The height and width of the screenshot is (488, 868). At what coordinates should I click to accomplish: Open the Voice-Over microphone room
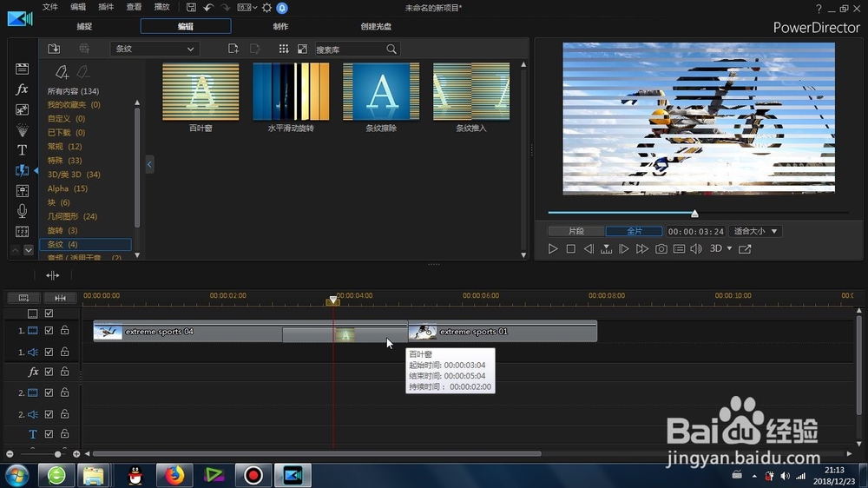(x=23, y=211)
